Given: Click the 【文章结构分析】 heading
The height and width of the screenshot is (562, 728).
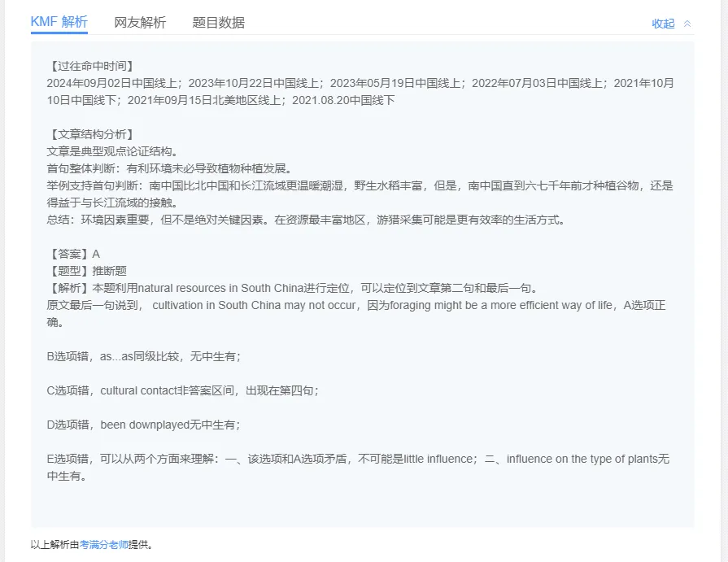Looking at the screenshot, I should click(90, 134).
